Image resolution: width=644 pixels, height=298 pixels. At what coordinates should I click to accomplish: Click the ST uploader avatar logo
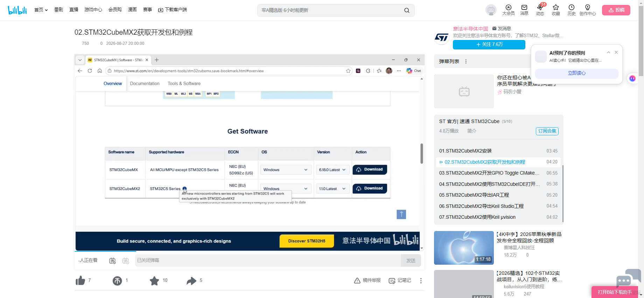click(441, 38)
